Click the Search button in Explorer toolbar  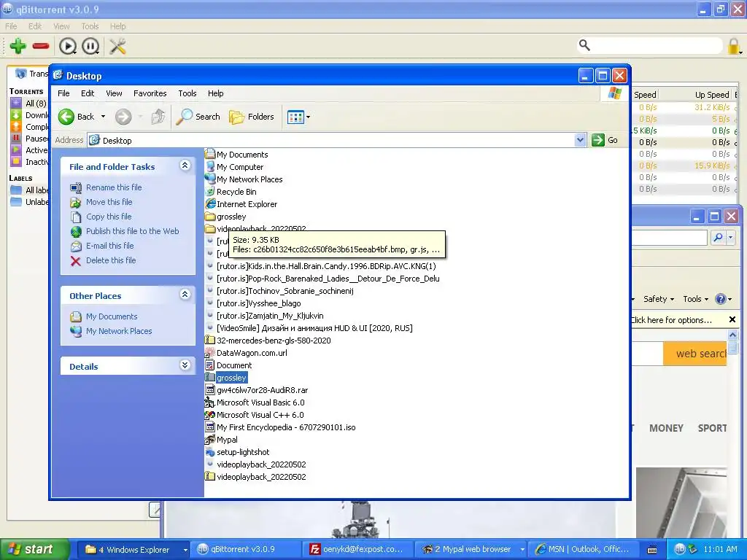[198, 117]
